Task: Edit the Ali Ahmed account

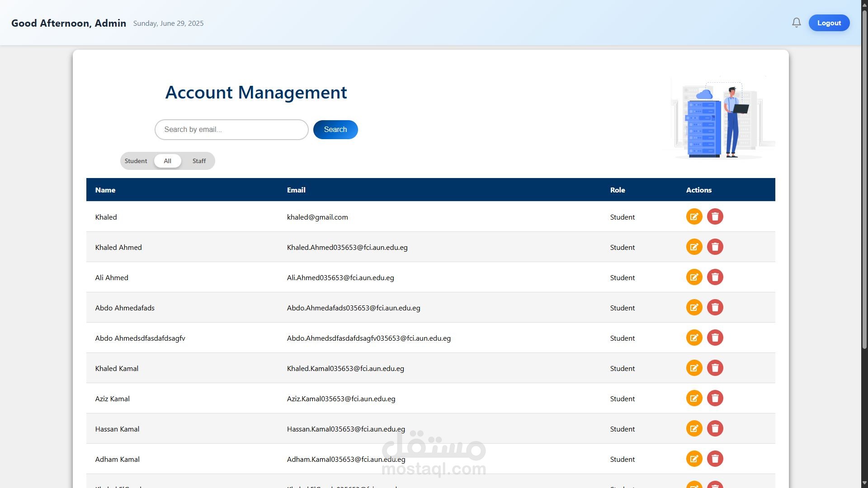Action: (694, 277)
